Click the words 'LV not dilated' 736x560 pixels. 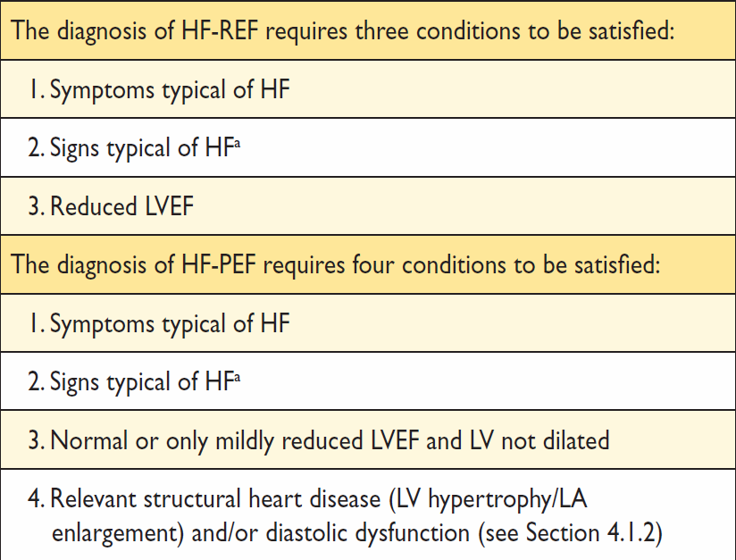(539, 440)
